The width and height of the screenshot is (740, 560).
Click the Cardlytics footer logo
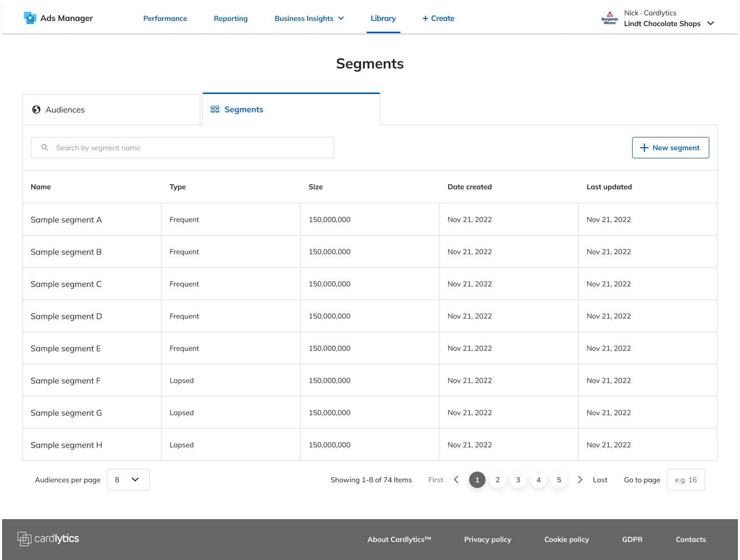[x=48, y=539]
